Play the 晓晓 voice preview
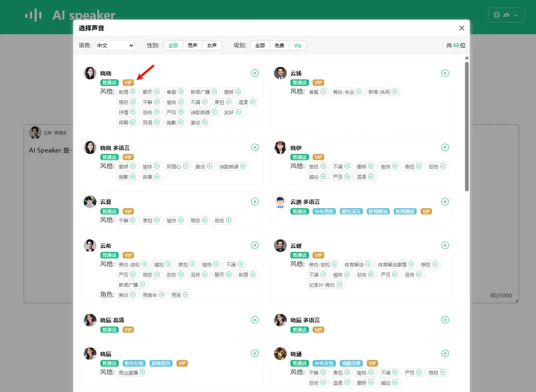536x392 pixels. pos(255,73)
